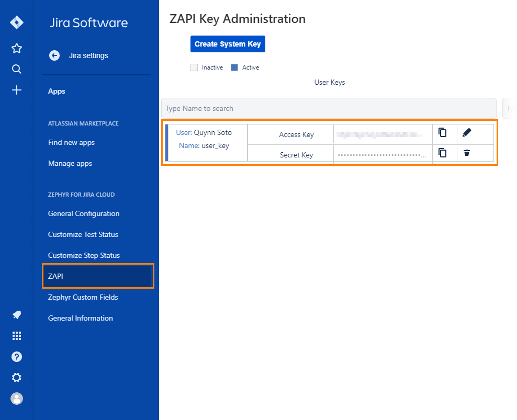Viewport: 517px width, 420px height.
Task: Click the Jira settings link
Action: click(88, 55)
